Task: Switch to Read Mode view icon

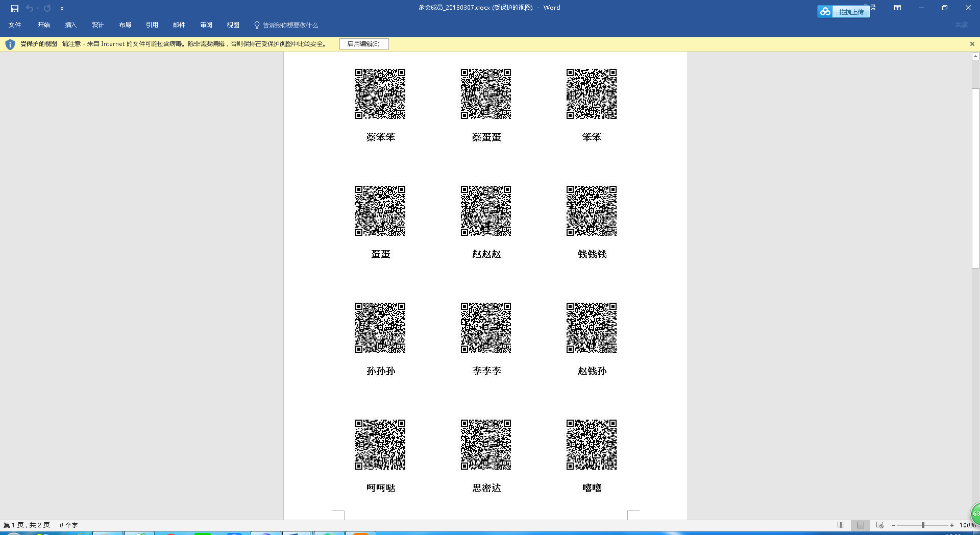Action: click(841, 525)
